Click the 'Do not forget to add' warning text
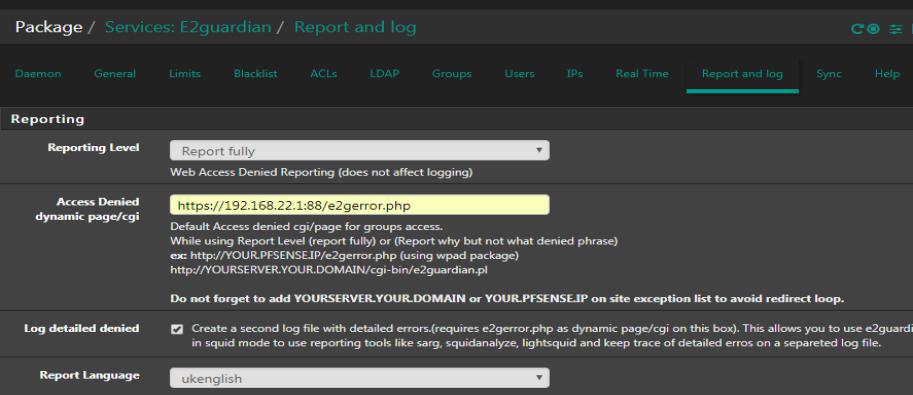The image size is (913, 395). pos(507,299)
